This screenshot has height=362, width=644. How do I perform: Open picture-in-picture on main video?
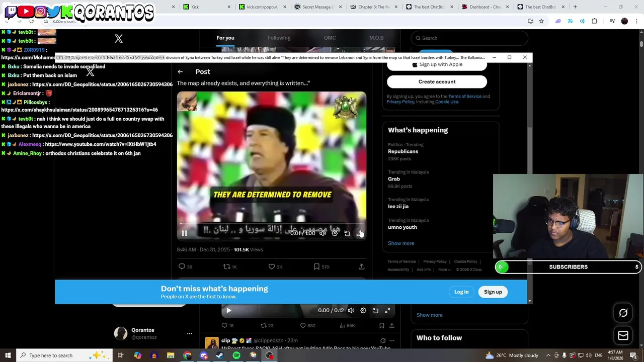pyautogui.click(x=347, y=233)
